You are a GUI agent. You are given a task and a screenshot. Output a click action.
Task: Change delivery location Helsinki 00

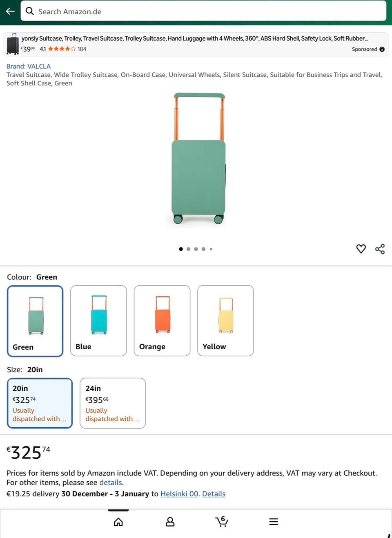tap(179, 493)
